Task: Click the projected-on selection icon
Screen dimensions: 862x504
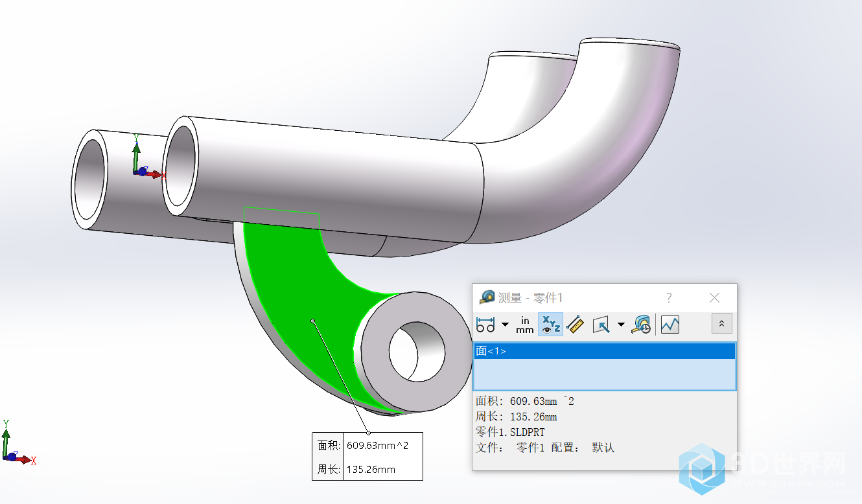Action: 601,324
